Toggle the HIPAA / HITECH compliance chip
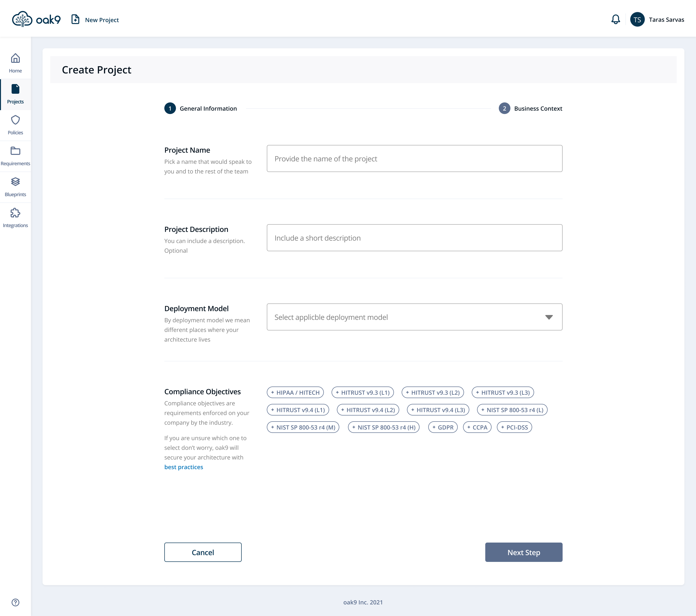Viewport: 696px width, 616px height. click(295, 392)
